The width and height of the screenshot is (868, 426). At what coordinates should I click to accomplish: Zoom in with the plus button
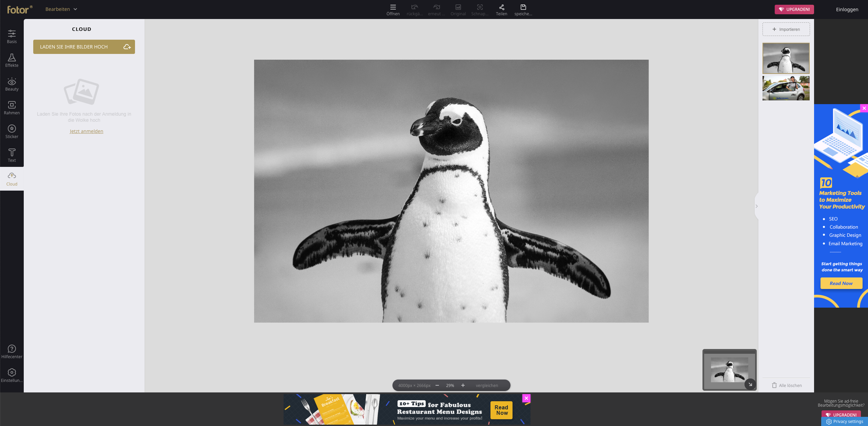[x=463, y=385]
